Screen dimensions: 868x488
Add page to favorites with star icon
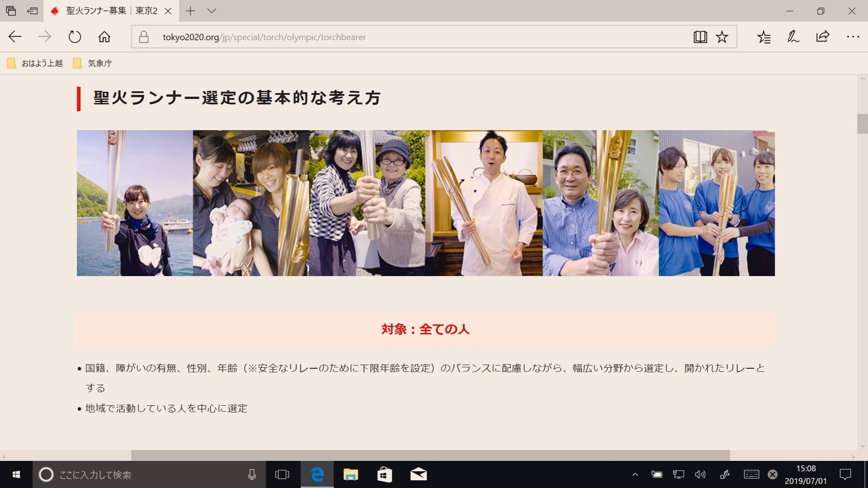(x=722, y=37)
